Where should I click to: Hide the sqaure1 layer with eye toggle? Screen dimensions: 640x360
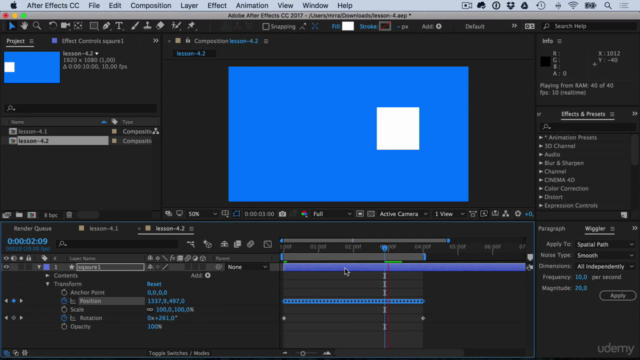[6, 267]
